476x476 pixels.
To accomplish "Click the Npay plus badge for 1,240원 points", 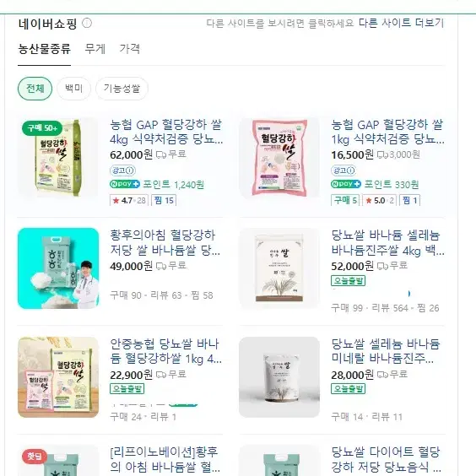I will tap(125, 184).
